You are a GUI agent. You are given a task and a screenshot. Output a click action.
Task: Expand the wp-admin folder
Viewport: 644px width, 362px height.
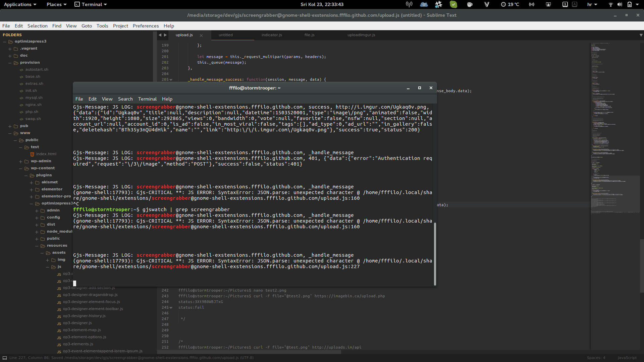click(x=21, y=161)
